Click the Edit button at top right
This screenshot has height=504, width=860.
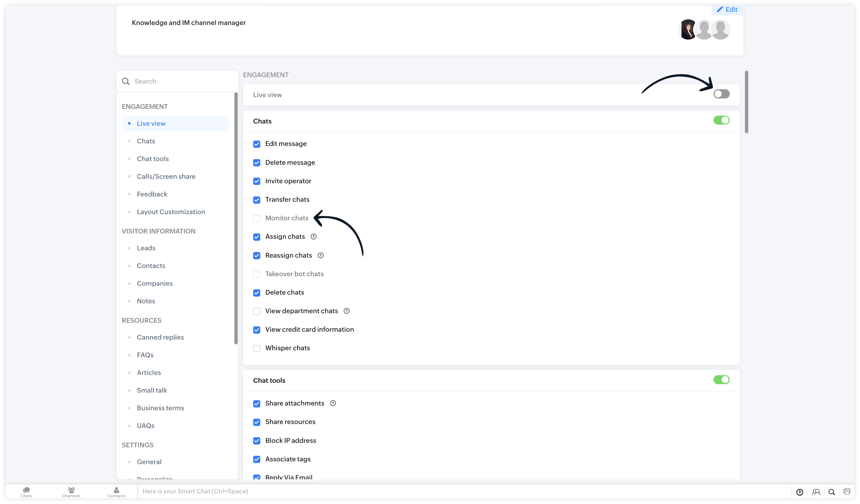pos(727,10)
